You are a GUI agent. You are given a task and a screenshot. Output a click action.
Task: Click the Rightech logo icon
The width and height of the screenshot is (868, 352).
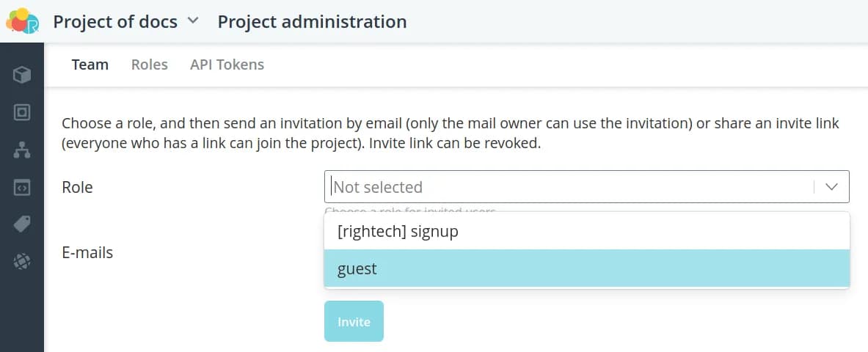click(x=22, y=21)
